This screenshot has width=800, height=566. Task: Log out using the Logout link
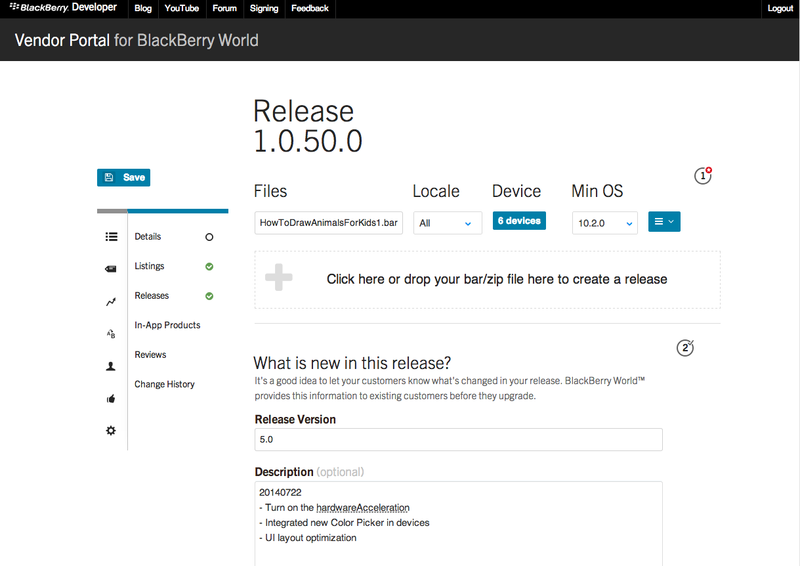pyautogui.click(x=780, y=8)
